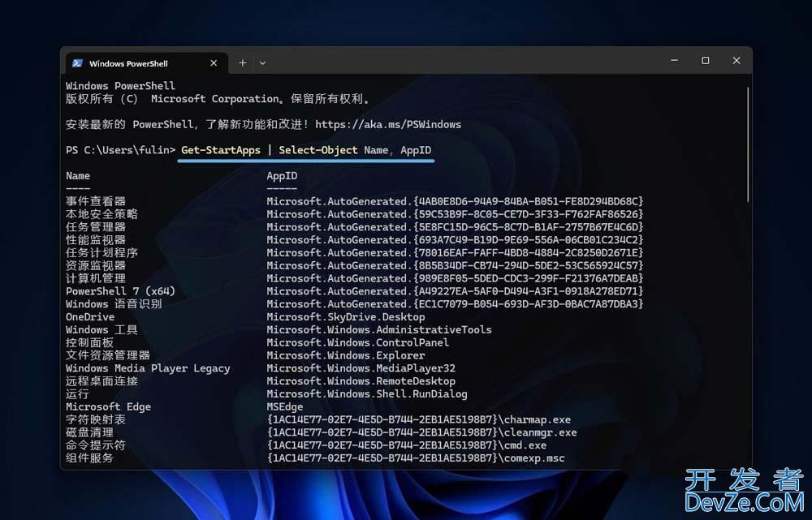Viewport: 812px width, 520px height.
Task: Click the AppID column header
Action: pos(282,176)
